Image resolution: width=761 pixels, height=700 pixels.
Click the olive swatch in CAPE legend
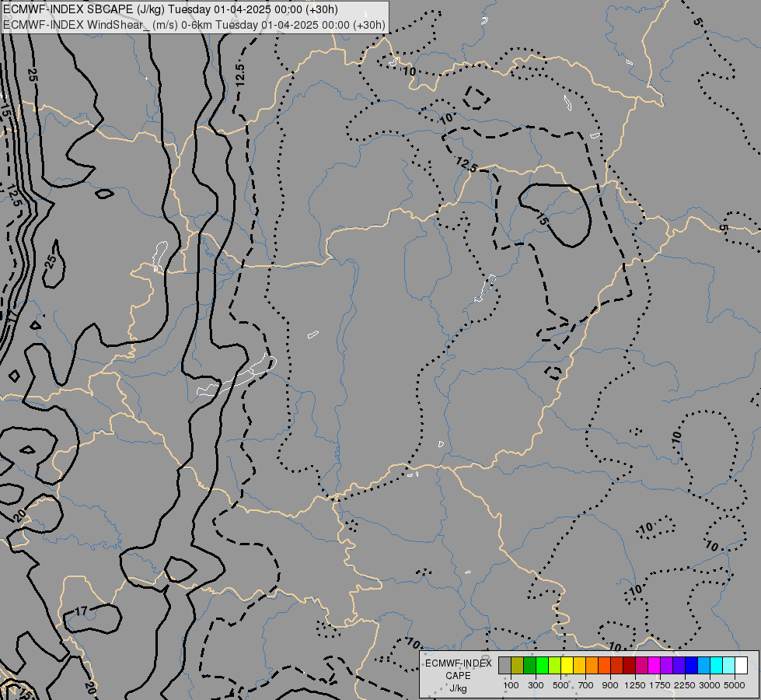pyautogui.click(x=518, y=665)
